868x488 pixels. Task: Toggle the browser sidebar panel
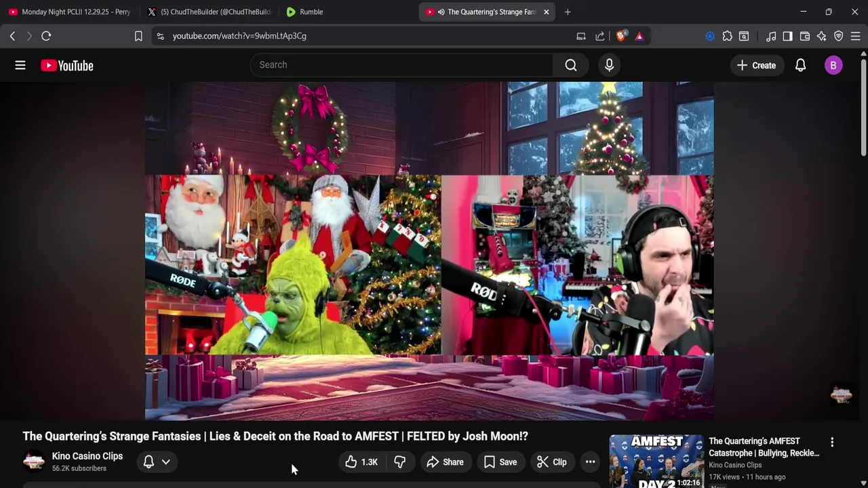(x=787, y=36)
